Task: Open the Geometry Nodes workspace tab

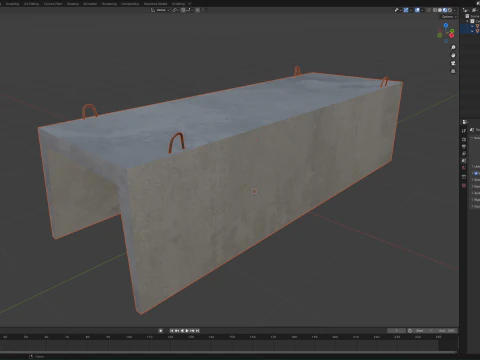Action: point(155,4)
